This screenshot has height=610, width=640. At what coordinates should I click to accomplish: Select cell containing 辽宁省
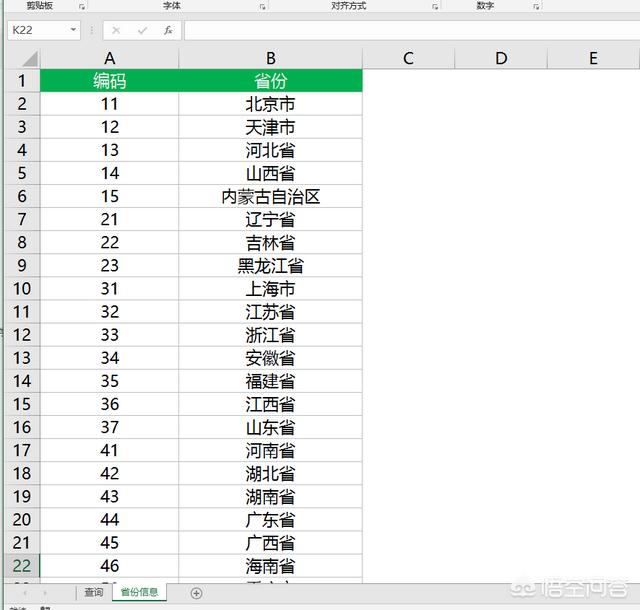pos(271,219)
